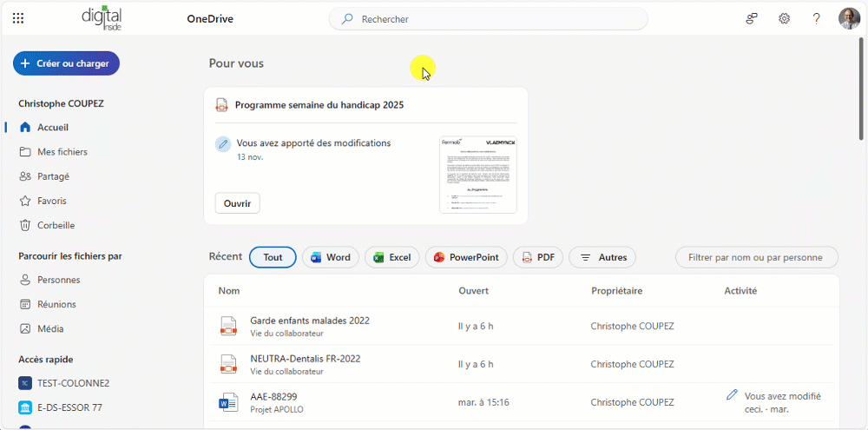Filter recent files by PowerPoint

pyautogui.click(x=465, y=257)
